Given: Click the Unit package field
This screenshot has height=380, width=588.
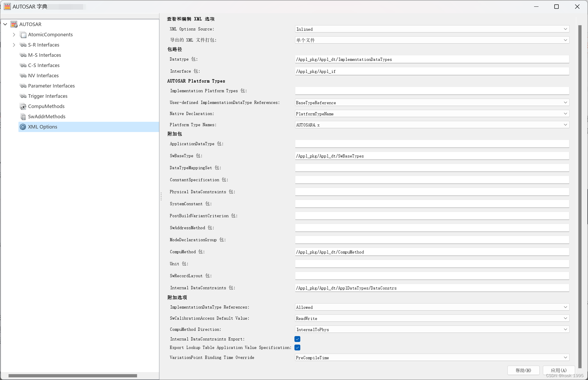Looking at the screenshot, I should pyautogui.click(x=432, y=264).
